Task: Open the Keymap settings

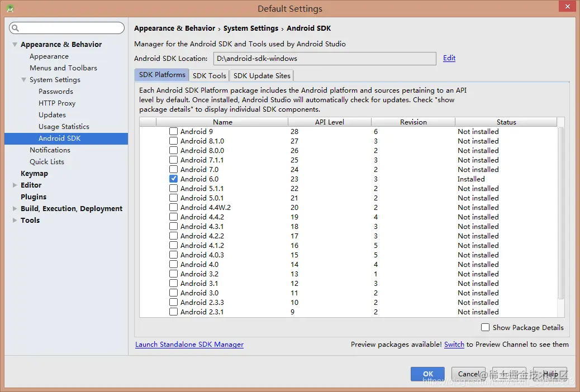Action: click(x=35, y=174)
